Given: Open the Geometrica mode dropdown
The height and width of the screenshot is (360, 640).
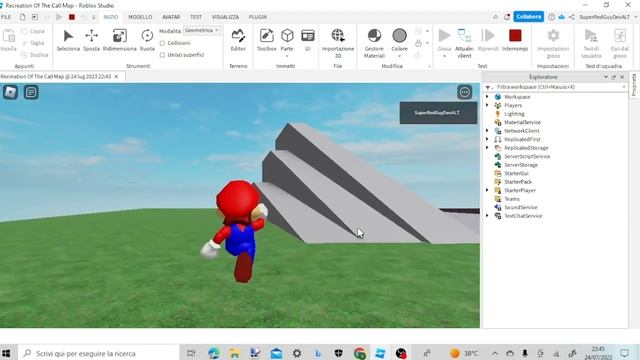Looking at the screenshot, I should [x=202, y=31].
